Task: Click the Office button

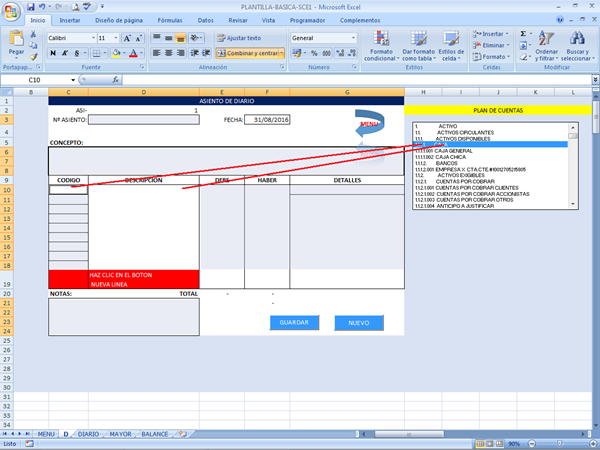Action: [x=11, y=9]
